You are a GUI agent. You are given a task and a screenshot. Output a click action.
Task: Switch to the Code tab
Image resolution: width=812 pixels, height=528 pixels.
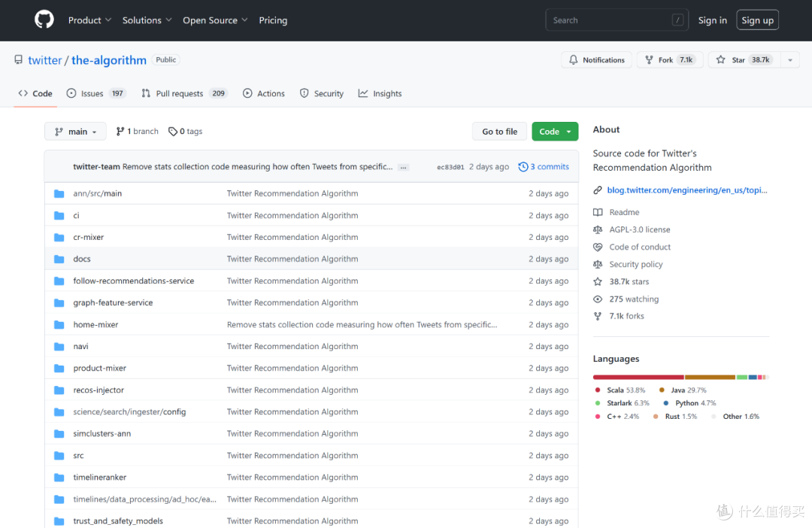35,93
